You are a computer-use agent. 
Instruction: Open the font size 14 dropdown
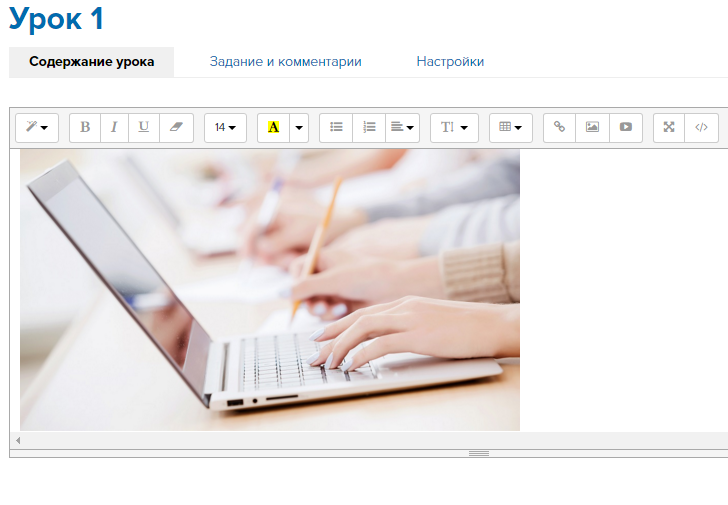(225, 127)
